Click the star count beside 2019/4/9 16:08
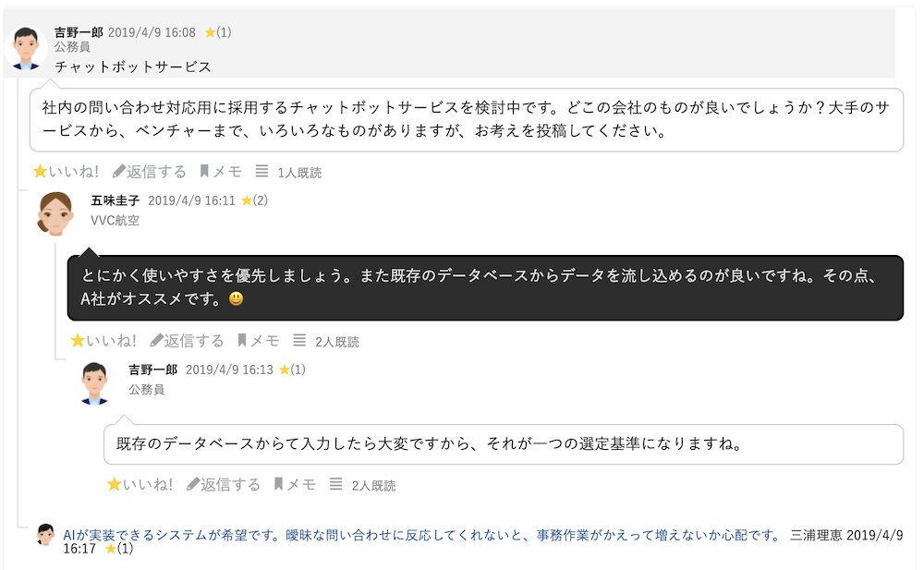 (218, 32)
